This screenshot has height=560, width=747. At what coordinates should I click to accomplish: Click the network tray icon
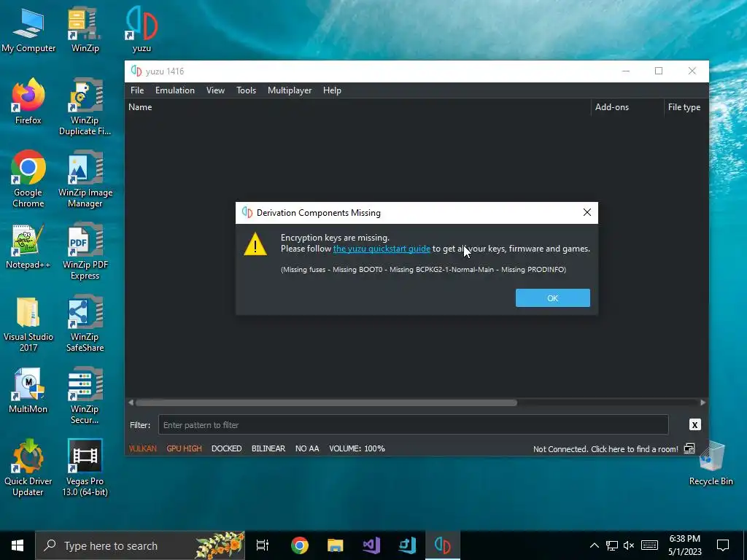coord(612,545)
